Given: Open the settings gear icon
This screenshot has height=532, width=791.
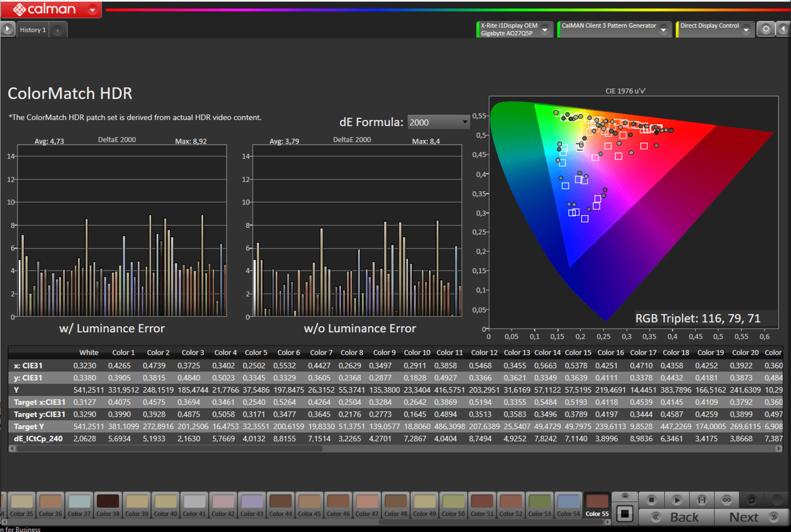Looking at the screenshot, I should point(766,29).
